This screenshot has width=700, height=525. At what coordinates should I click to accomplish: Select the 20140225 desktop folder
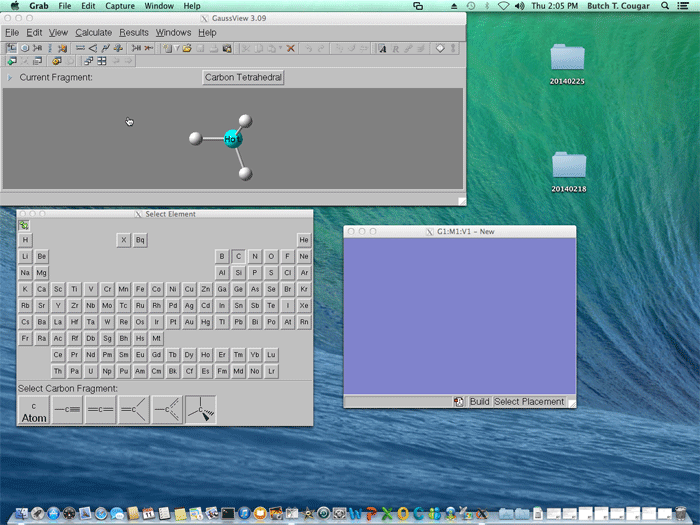pos(567,64)
